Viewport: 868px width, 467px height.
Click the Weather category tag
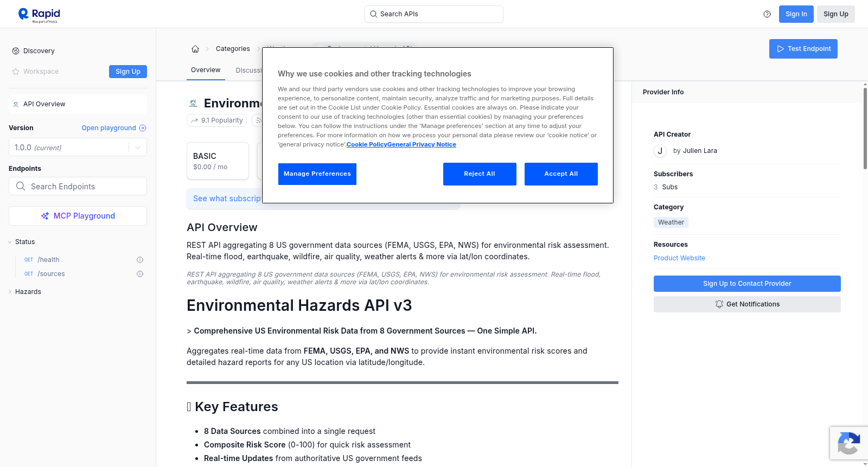[x=671, y=222]
